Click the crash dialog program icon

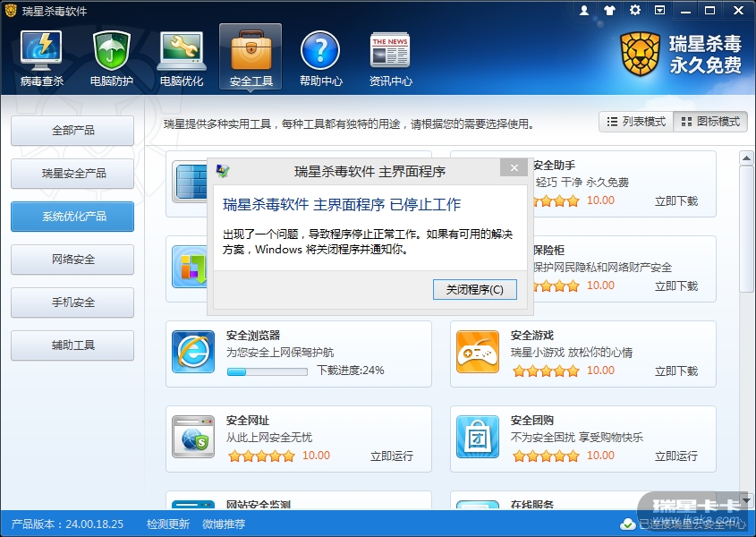(x=222, y=170)
